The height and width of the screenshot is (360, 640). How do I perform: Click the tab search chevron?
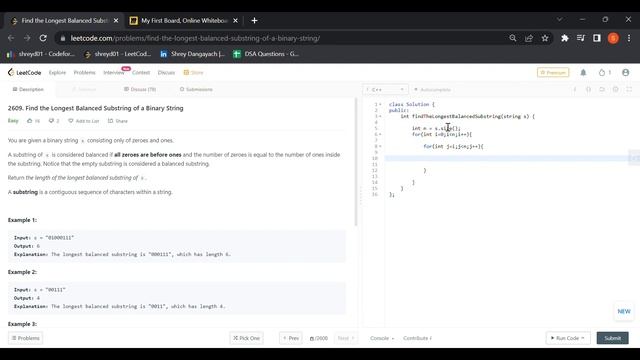coord(560,19)
